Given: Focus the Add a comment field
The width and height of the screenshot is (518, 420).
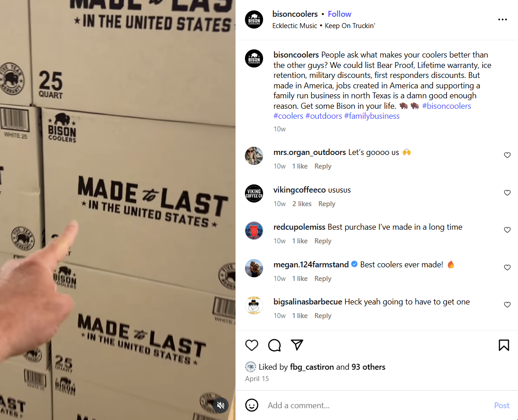Looking at the screenshot, I should (377, 406).
